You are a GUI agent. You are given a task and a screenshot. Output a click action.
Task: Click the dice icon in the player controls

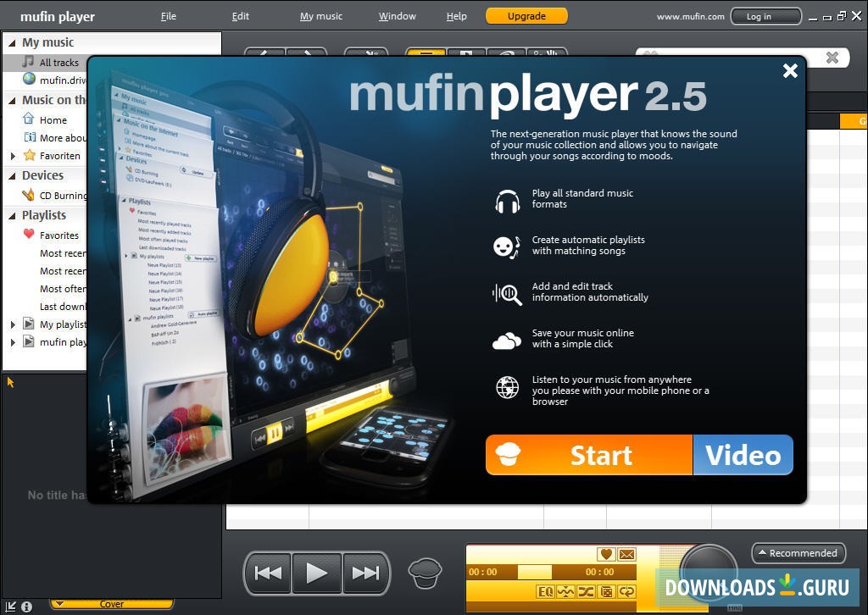607,591
